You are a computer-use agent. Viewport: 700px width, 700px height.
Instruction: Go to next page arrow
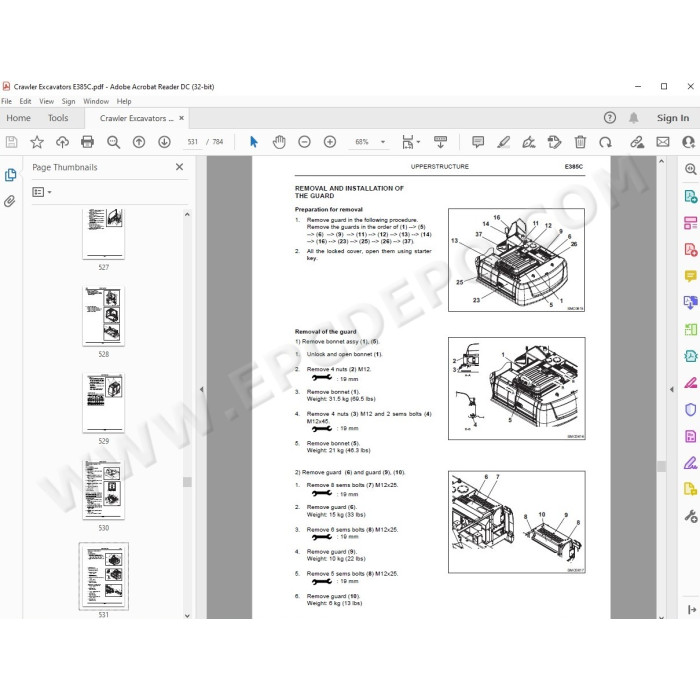[x=164, y=142]
